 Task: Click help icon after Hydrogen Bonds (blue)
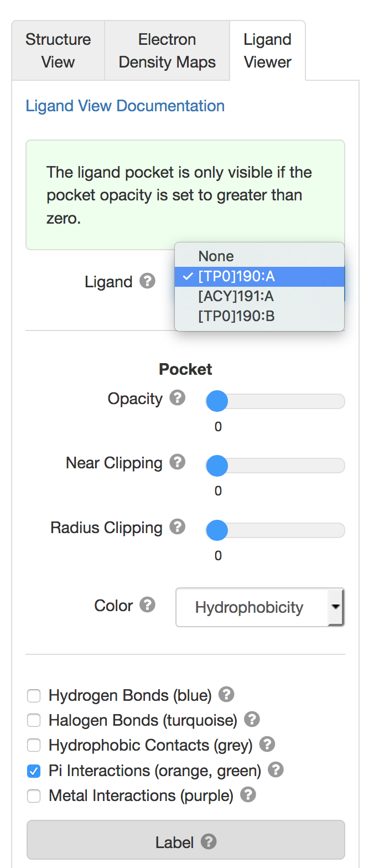[226, 694]
